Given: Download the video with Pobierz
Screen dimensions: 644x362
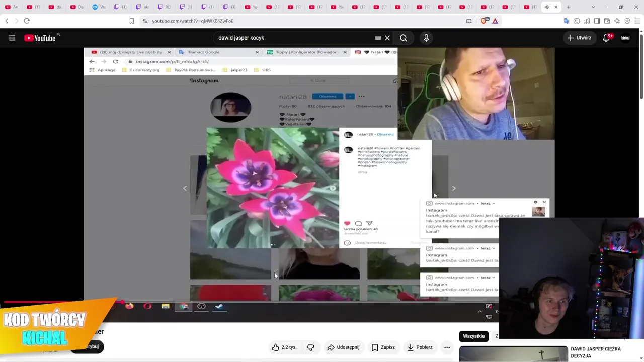Looking at the screenshot, I should [x=420, y=347].
